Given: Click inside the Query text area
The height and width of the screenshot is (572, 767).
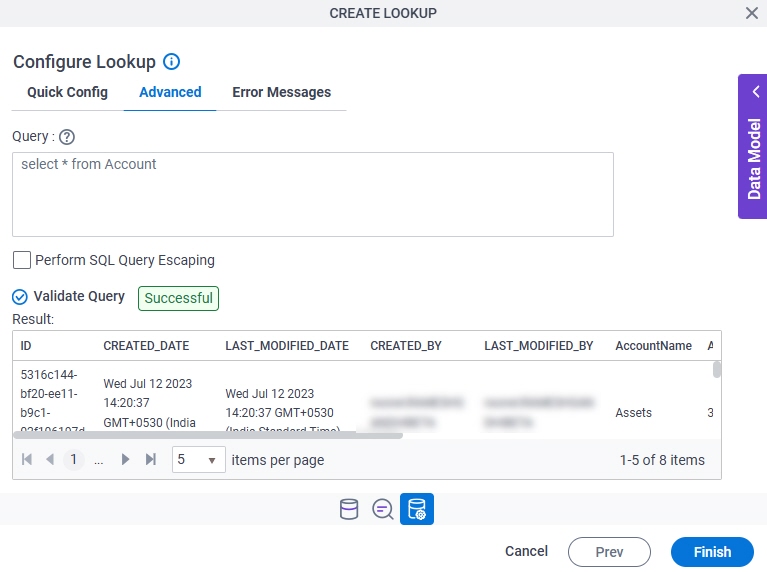Looking at the screenshot, I should coord(313,194).
